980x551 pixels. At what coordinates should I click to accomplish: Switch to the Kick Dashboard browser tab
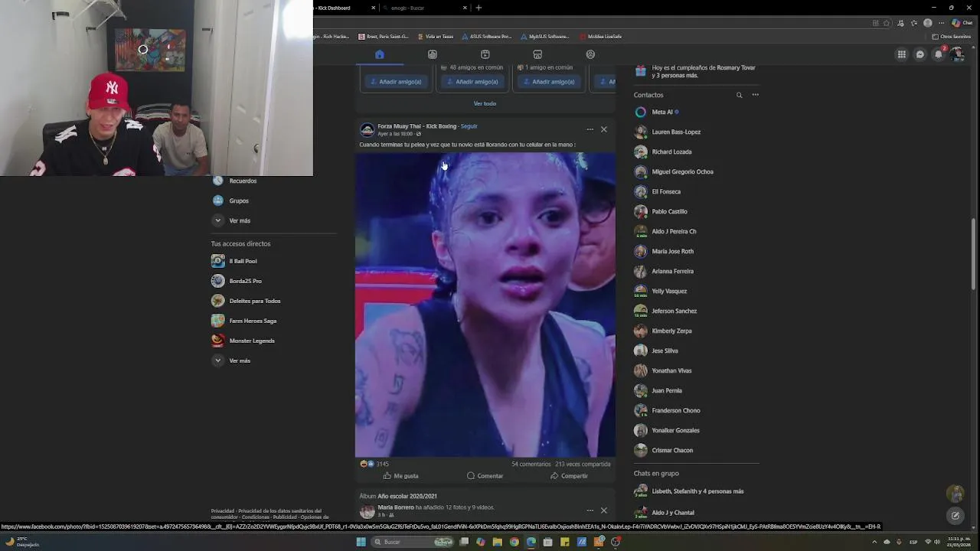(345, 8)
